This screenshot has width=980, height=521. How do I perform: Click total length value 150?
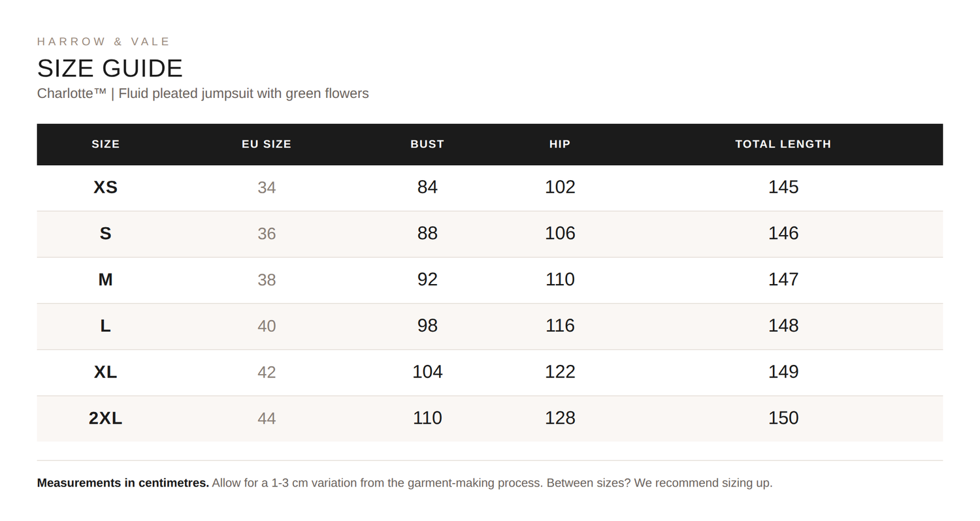(783, 418)
